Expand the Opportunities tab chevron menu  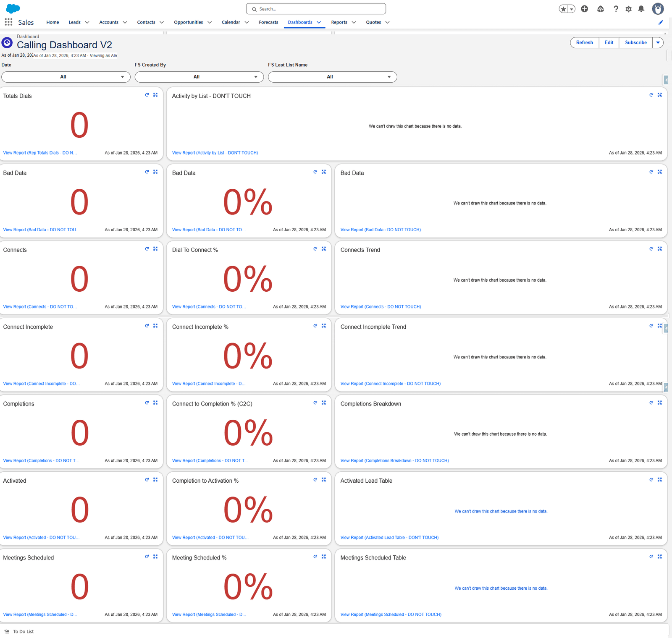pyautogui.click(x=210, y=22)
